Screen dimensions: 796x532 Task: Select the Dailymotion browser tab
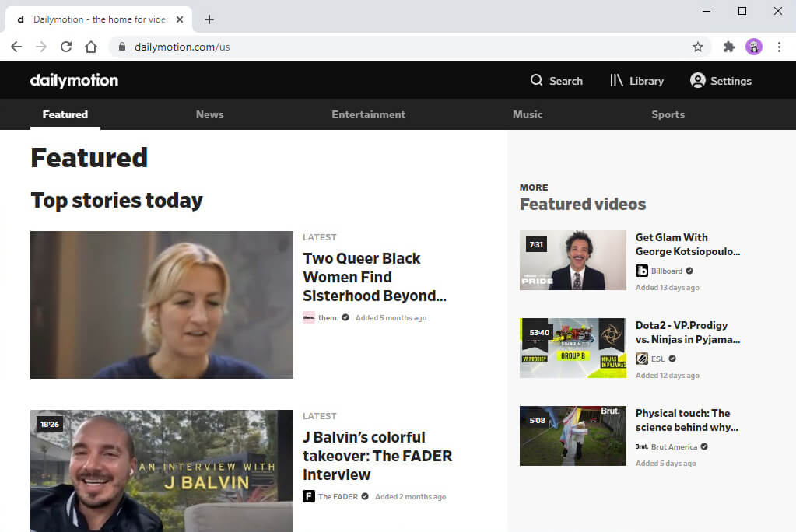99,19
